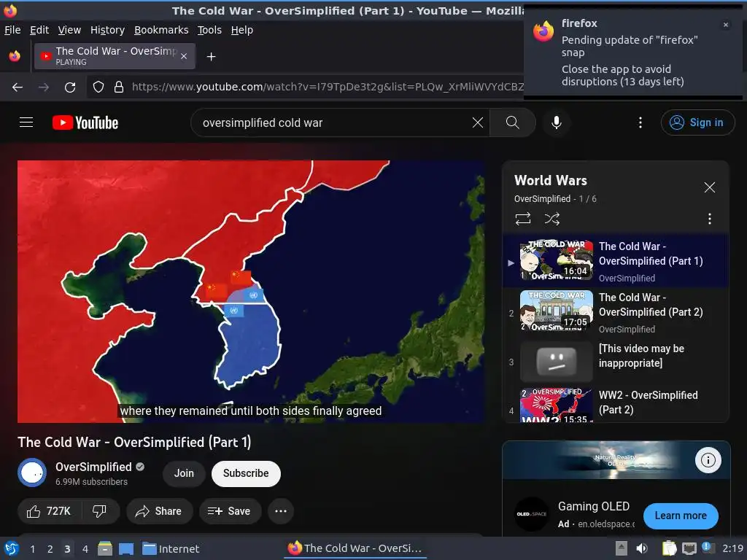
Task: Dislike the video with thumbs down
Action: pyautogui.click(x=99, y=511)
